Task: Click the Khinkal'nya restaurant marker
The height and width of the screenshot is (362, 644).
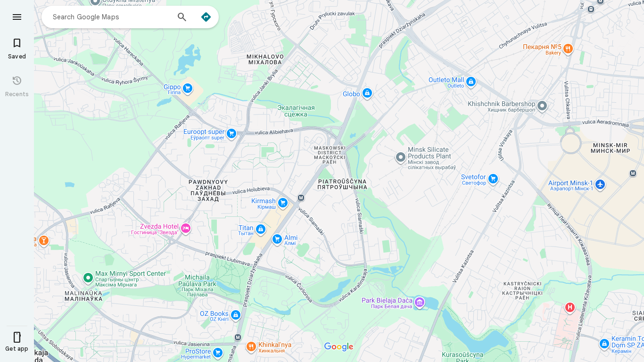Action: pyautogui.click(x=251, y=347)
